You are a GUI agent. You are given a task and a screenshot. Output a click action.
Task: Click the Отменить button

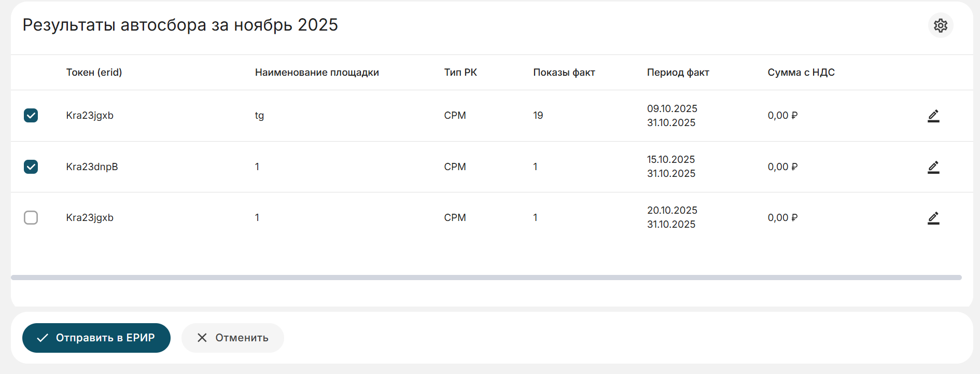(x=232, y=338)
